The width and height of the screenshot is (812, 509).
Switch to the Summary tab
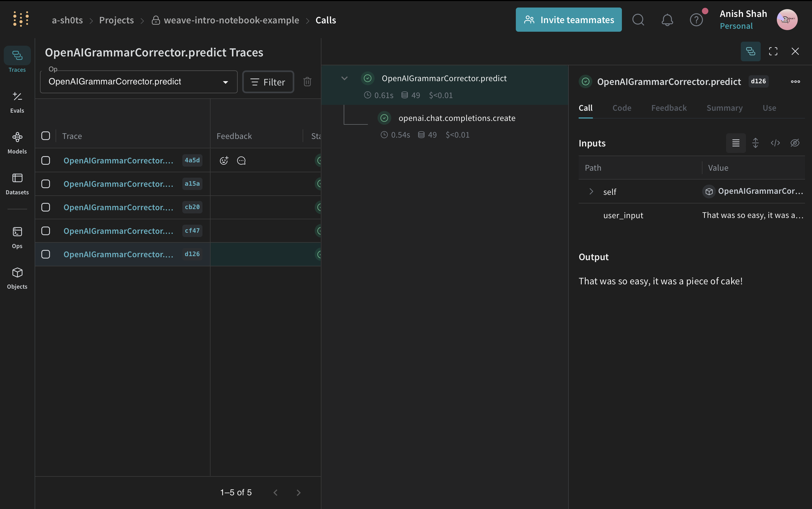[724, 108]
